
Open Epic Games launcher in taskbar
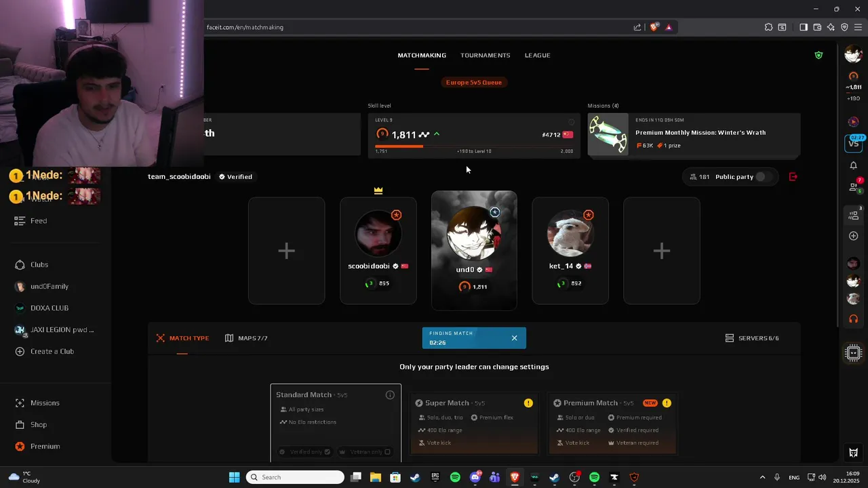435,477
